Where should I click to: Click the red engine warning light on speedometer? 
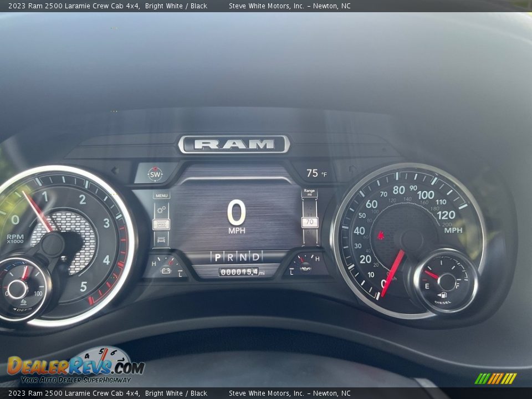381,235
